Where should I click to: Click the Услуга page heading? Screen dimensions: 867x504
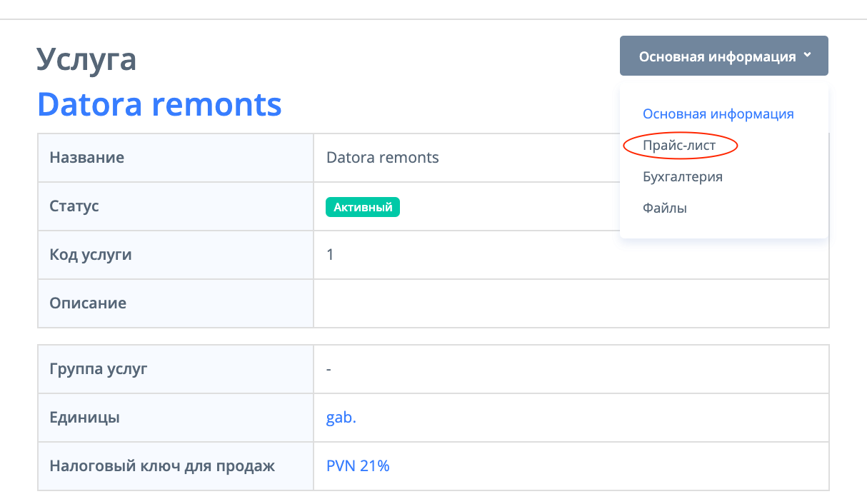click(x=86, y=59)
